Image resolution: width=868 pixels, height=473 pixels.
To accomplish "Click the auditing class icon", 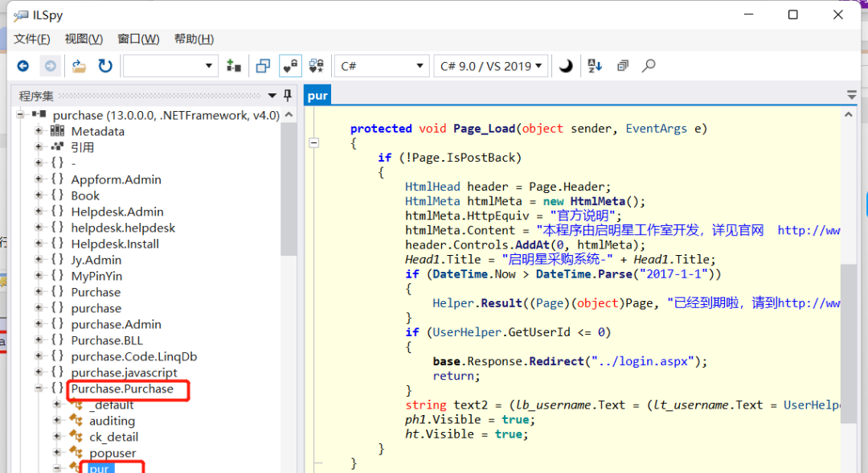I will [76, 421].
